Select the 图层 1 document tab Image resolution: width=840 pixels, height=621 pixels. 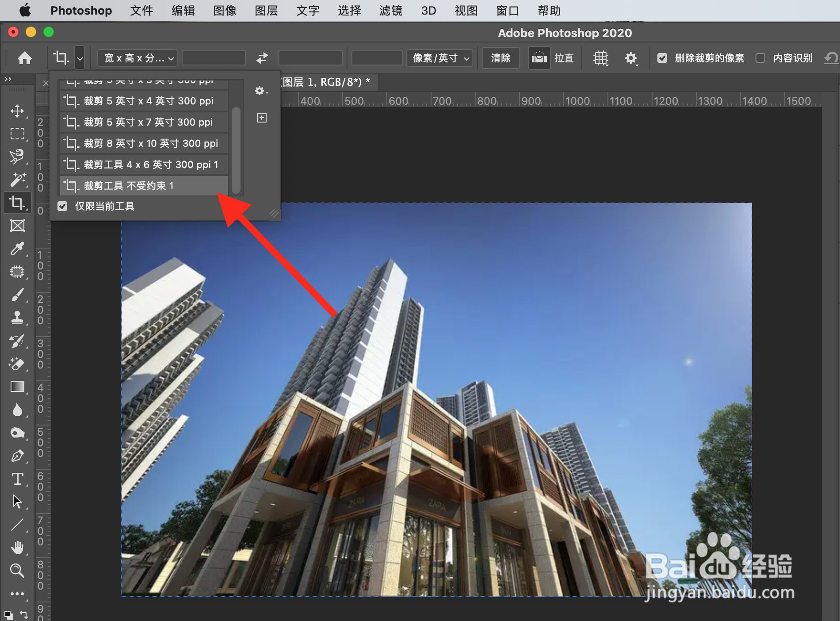(x=326, y=82)
